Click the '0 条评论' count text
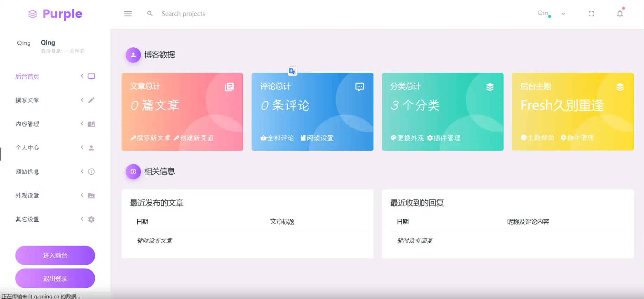The width and height of the screenshot is (644, 299). (285, 105)
